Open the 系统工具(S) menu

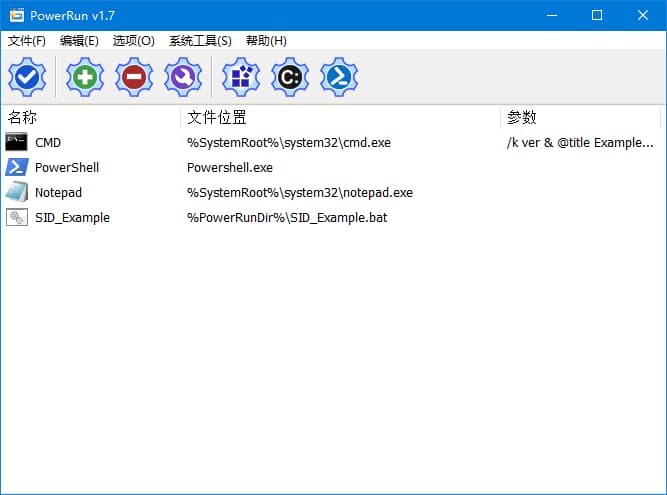tap(200, 41)
